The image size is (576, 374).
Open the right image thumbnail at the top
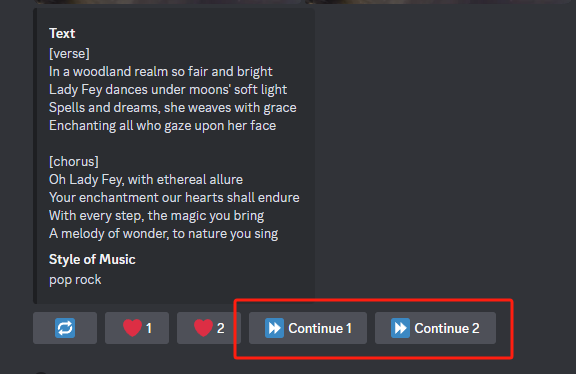coord(439,1)
